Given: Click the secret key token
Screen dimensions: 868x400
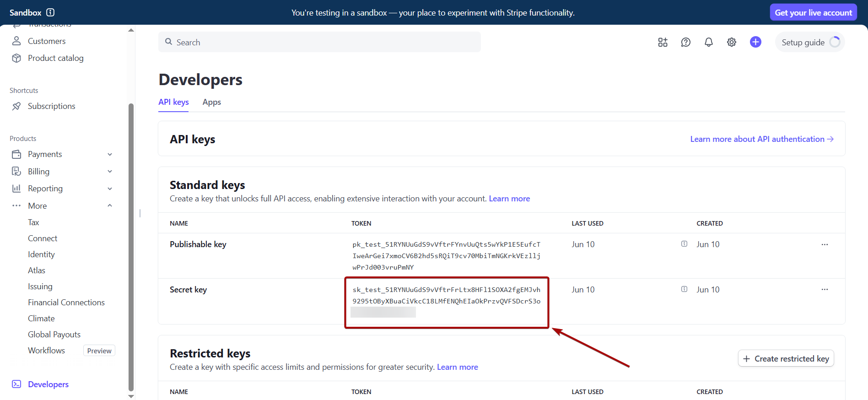Looking at the screenshot, I should pos(447,301).
